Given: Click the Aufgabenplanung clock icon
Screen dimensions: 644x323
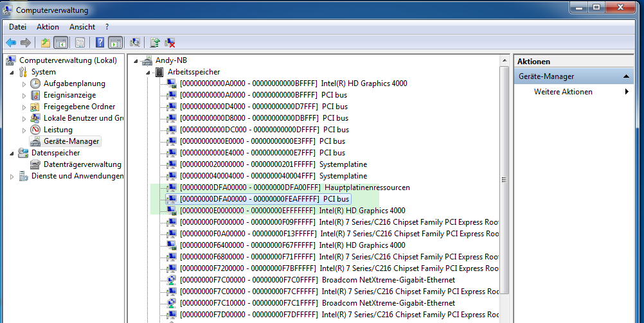Looking at the screenshot, I should (35, 83).
